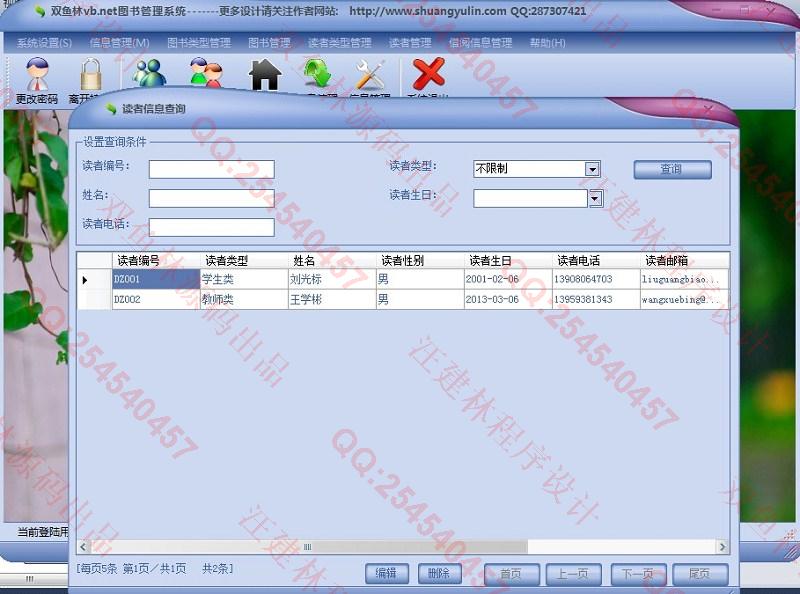Click the leaf icon in 读者信息查询 title bar
The width and height of the screenshot is (800, 594).
coord(111,108)
